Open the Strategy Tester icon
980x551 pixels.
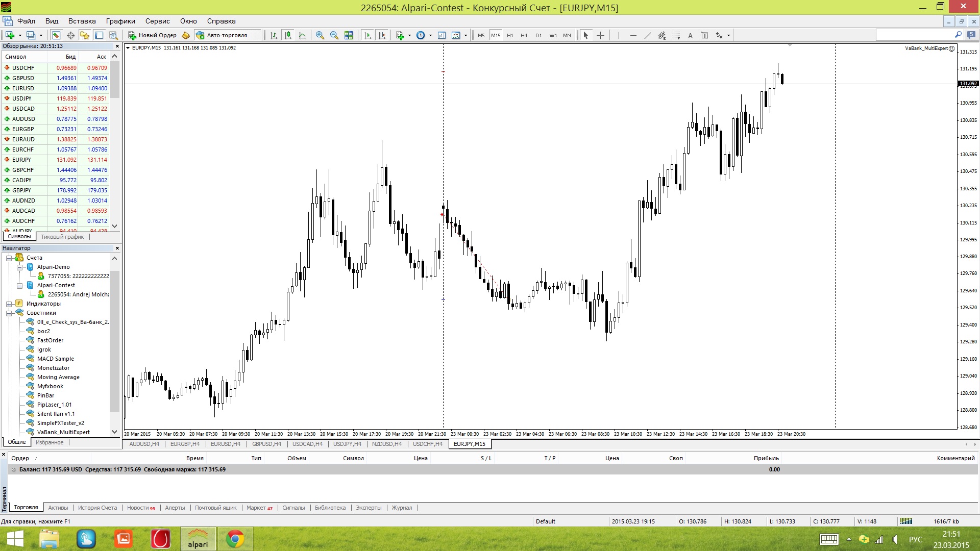[x=113, y=35]
